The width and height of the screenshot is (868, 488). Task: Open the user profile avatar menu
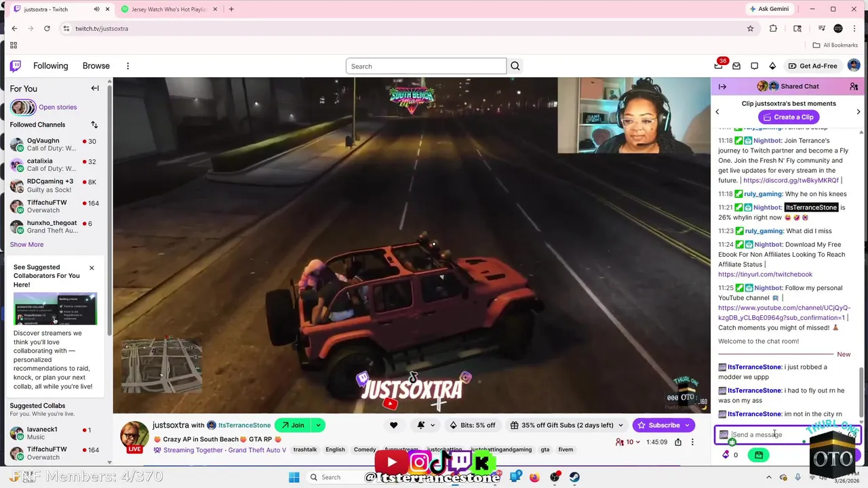854,66
